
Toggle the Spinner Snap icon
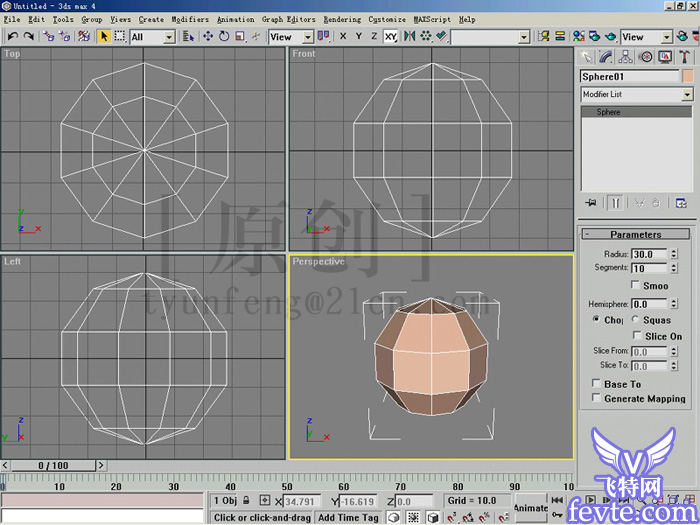coord(503,517)
